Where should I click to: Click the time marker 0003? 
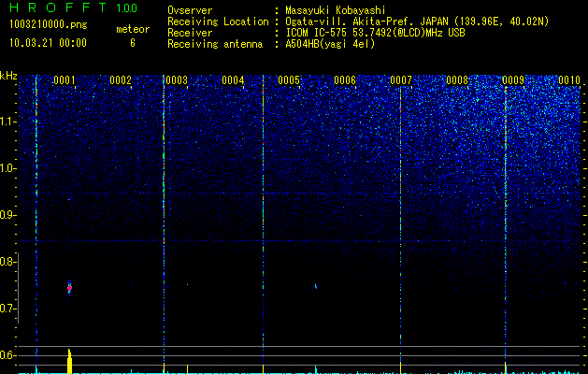177,80
